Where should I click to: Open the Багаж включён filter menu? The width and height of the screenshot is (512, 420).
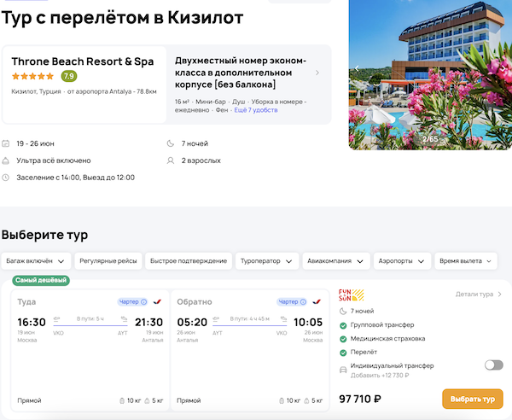pyautogui.click(x=35, y=260)
